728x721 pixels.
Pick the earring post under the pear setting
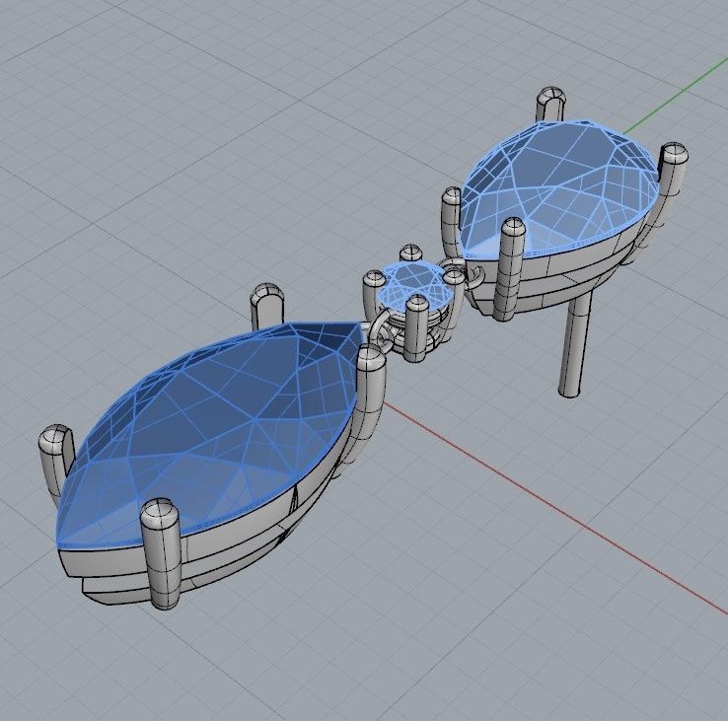point(576,343)
